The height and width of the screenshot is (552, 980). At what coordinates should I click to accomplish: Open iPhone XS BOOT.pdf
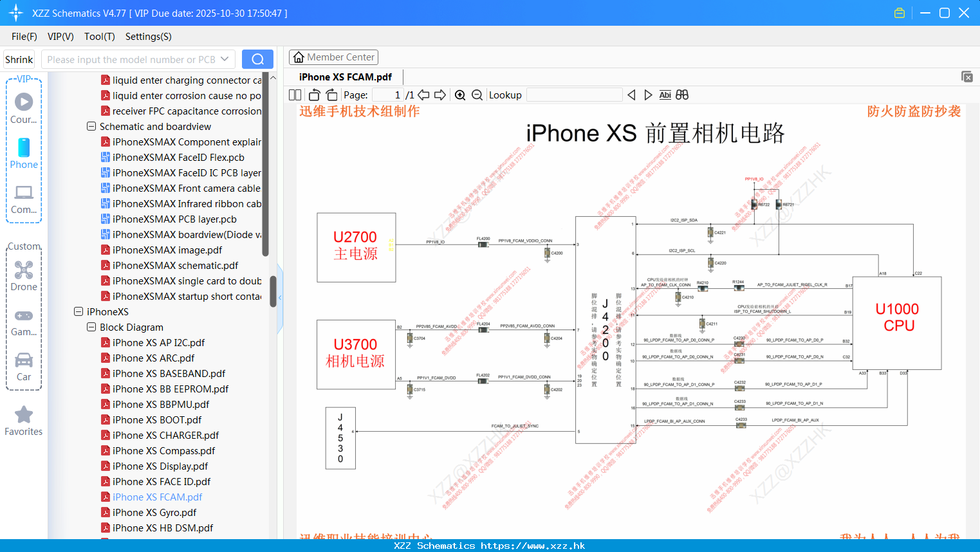[x=157, y=419]
